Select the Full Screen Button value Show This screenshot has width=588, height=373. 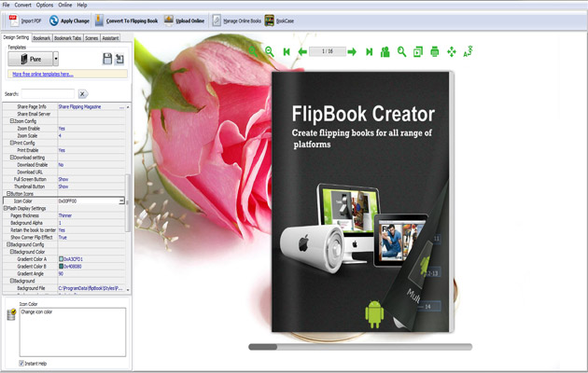pos(63,179)
